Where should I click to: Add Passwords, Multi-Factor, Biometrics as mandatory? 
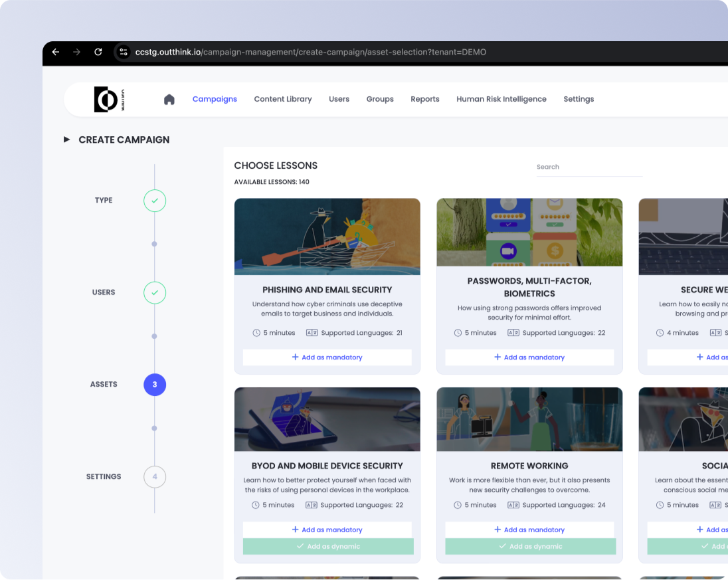coord(529,357)
